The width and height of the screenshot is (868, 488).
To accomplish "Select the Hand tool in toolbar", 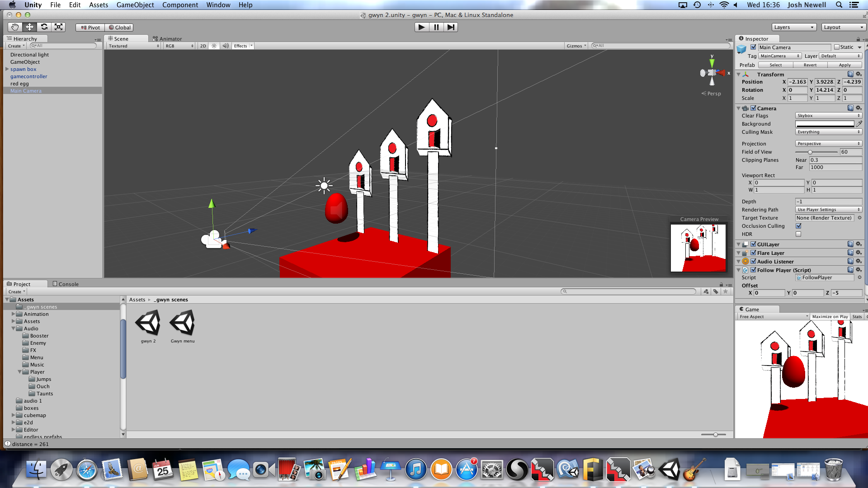I will pyautogui.click(x=15, y=27).
